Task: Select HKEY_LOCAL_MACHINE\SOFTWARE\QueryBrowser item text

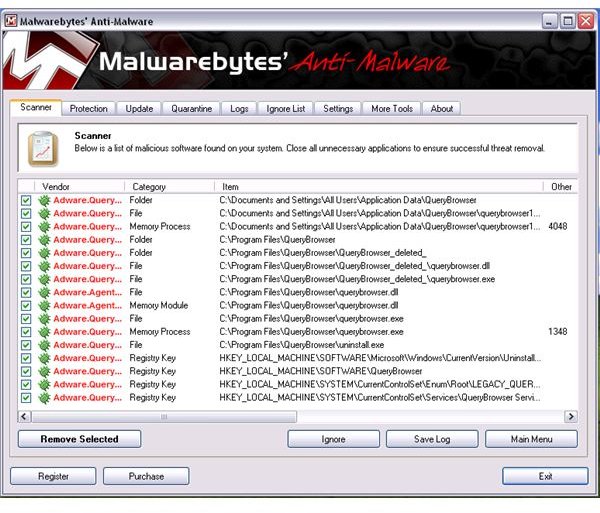Action: [x=321, y=371]
